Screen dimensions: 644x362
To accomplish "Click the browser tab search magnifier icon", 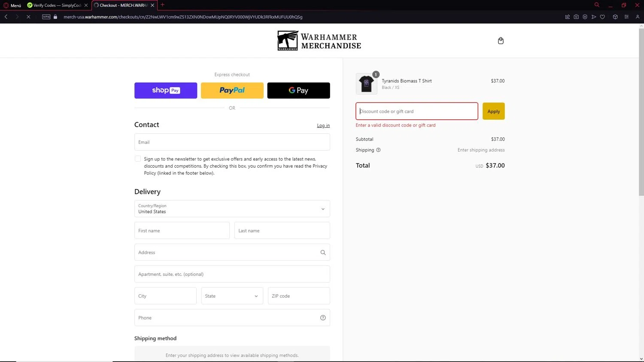I will pos(597,5).
